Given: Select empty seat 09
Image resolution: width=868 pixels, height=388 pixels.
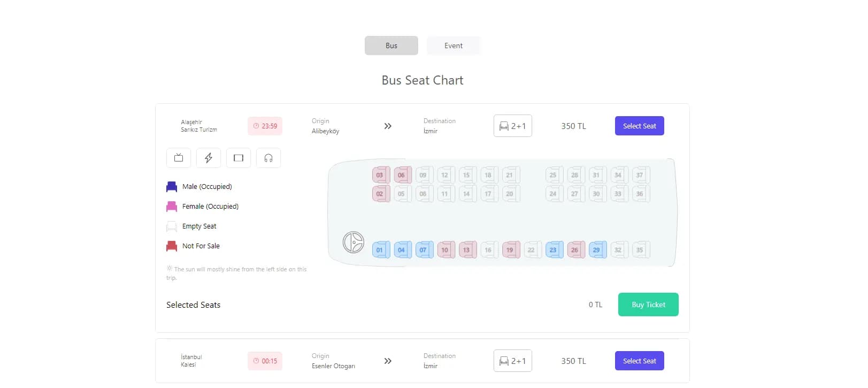Looking at the screenshot, I should tap(424, 175).
